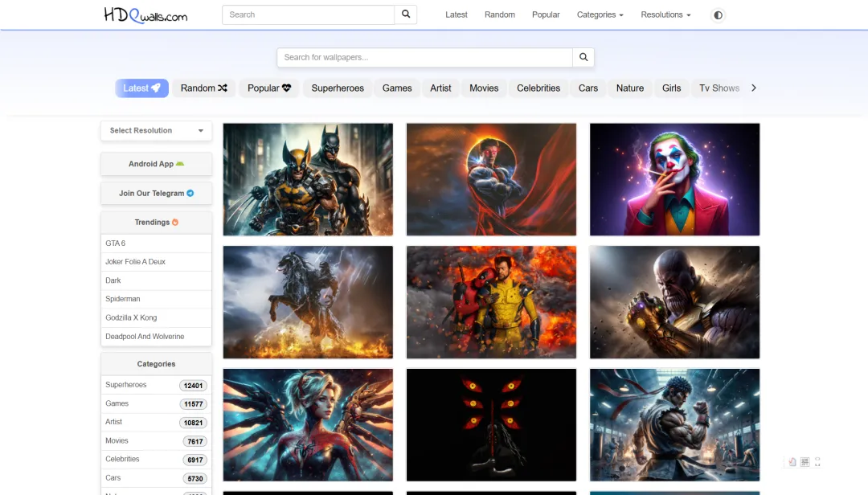Screen dimensions: 868x495
Task: Select the Tv Shows pill
Action: coord(719,88)
